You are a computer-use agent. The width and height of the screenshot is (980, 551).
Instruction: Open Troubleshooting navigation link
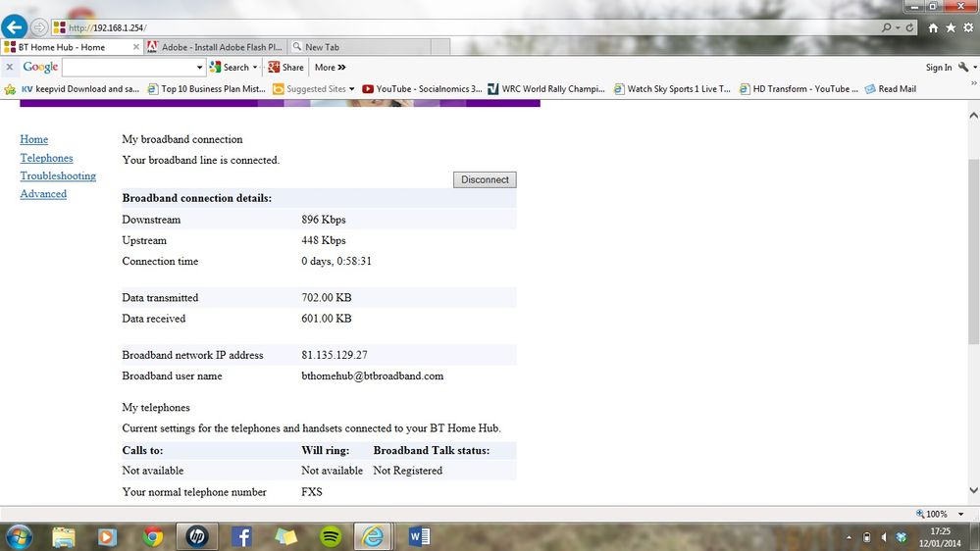58,176
